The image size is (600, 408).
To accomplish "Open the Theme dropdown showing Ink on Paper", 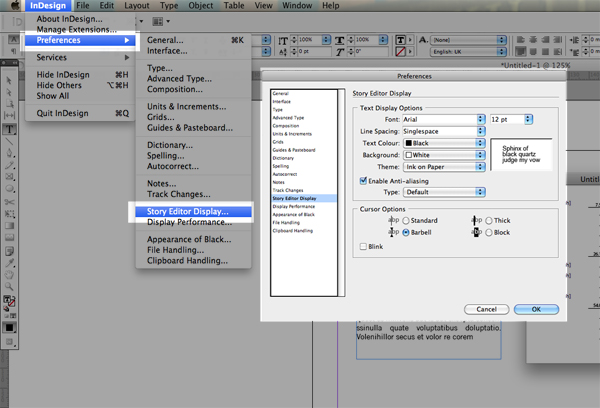I will 444,167.
